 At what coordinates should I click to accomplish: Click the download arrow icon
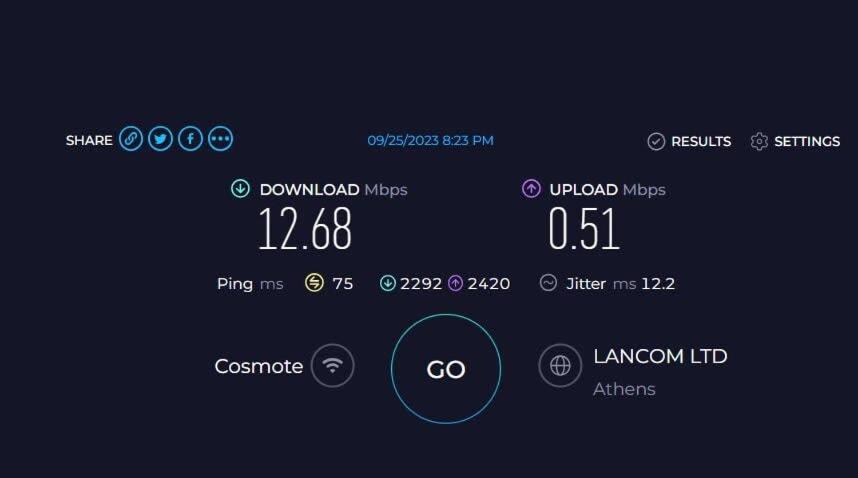(240, 189)
